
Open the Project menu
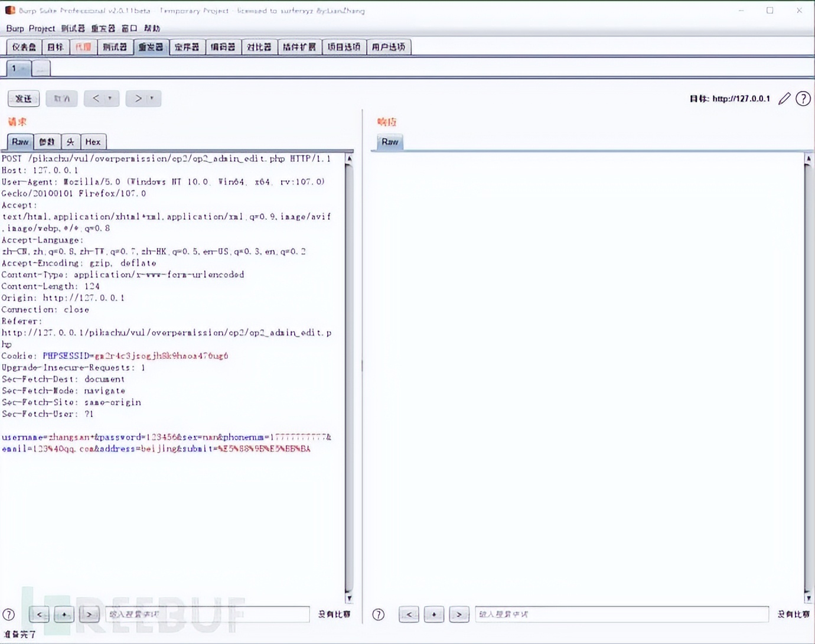[x=41, y=28]
